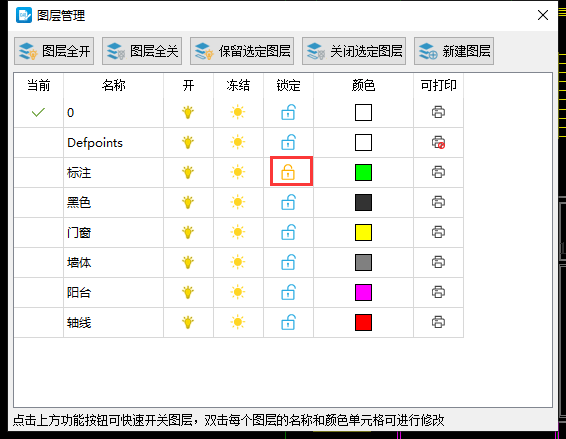This screenshot has width=566, height=439.
Task: Click 关闭选定图层 button
Action: [x=354, y=51]
